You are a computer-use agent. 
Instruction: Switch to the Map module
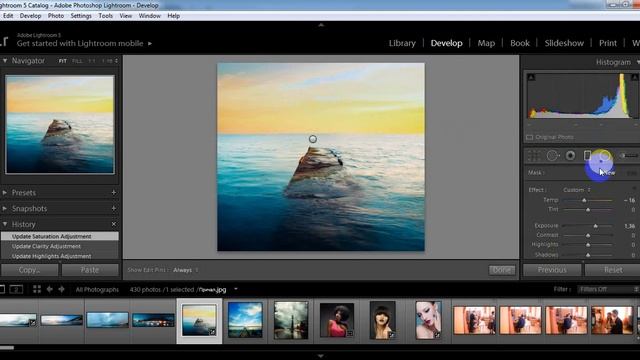(486, 43)
